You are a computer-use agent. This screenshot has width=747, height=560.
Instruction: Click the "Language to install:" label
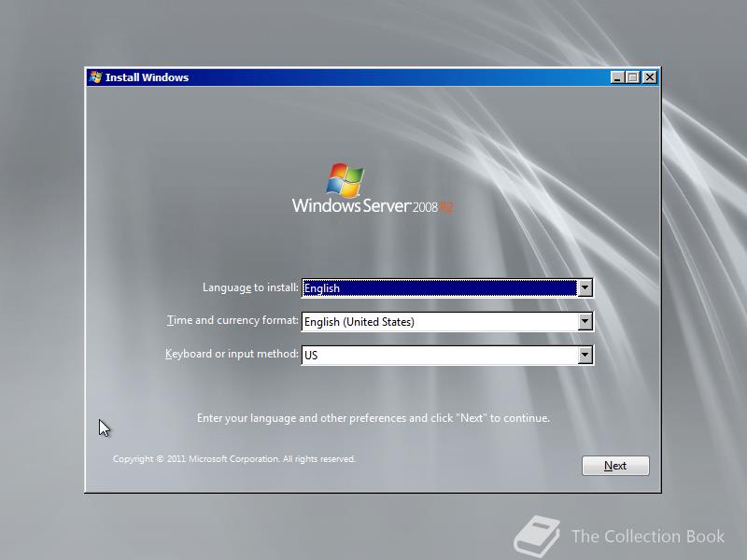pyautogui.click(x=250, y=287)
